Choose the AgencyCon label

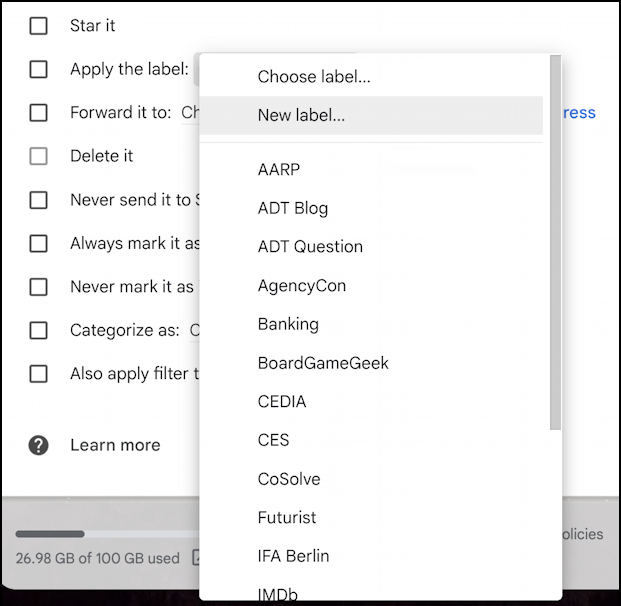click(371, 286)
